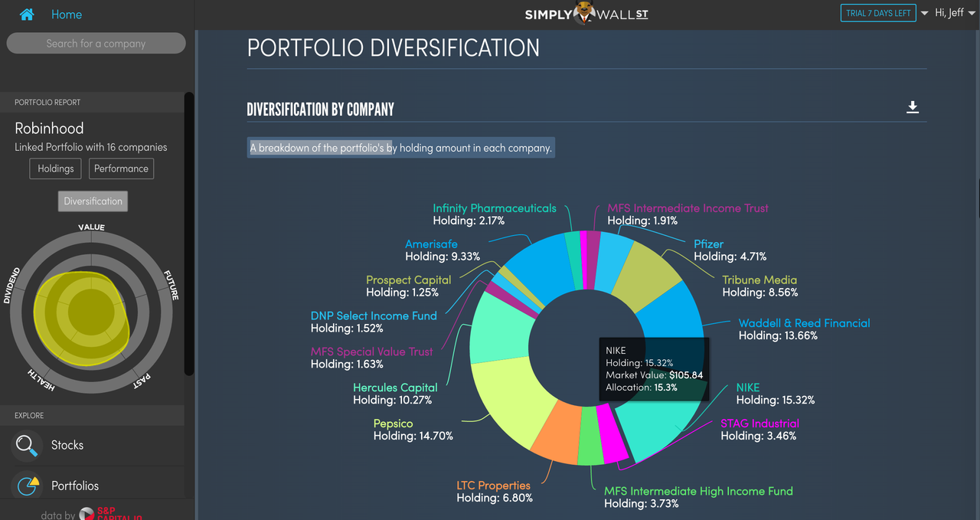Click the NIKE chart label

(x=748, y=388)
